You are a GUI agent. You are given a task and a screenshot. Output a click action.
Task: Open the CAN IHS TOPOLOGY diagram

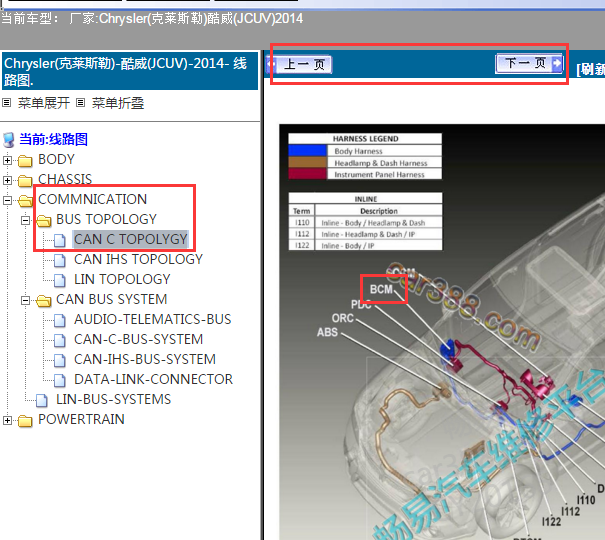tap(138, 260)
